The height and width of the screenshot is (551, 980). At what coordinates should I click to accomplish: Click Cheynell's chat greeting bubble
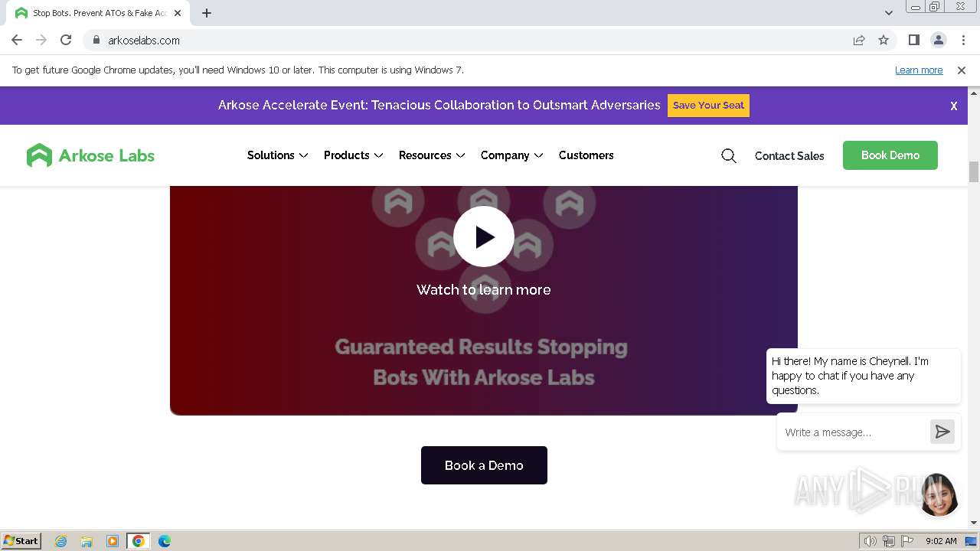864,376
